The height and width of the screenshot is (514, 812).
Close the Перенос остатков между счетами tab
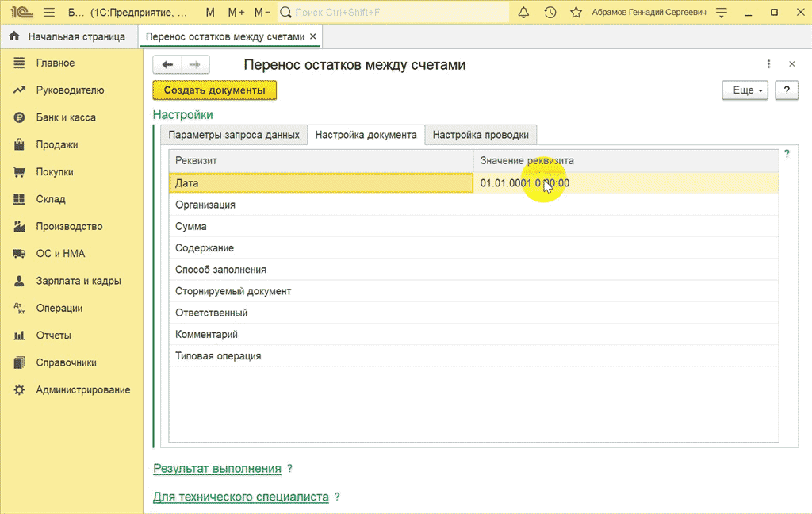coord(312,36)
